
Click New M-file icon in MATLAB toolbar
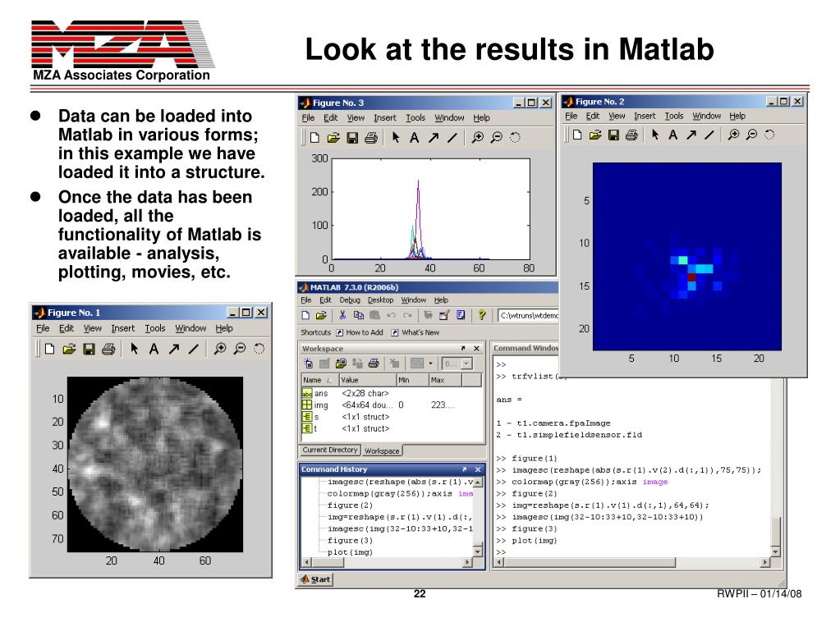(x=305, y=315)
